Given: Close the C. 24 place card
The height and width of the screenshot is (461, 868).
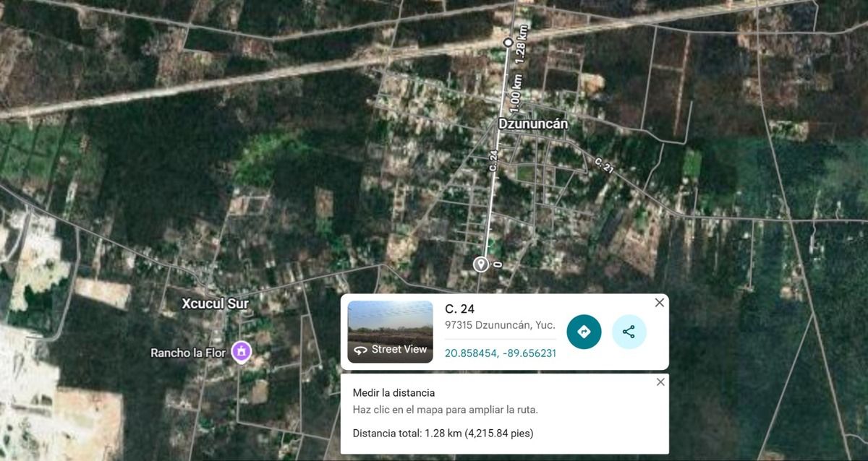Looking at the screenshot, I should click(x=659, y=303).
